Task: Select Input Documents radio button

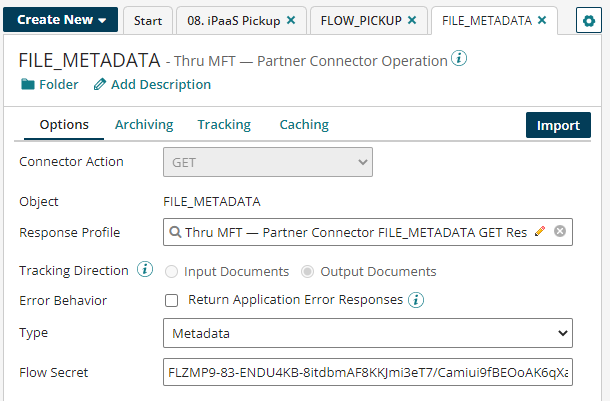Action: (172, 271)
